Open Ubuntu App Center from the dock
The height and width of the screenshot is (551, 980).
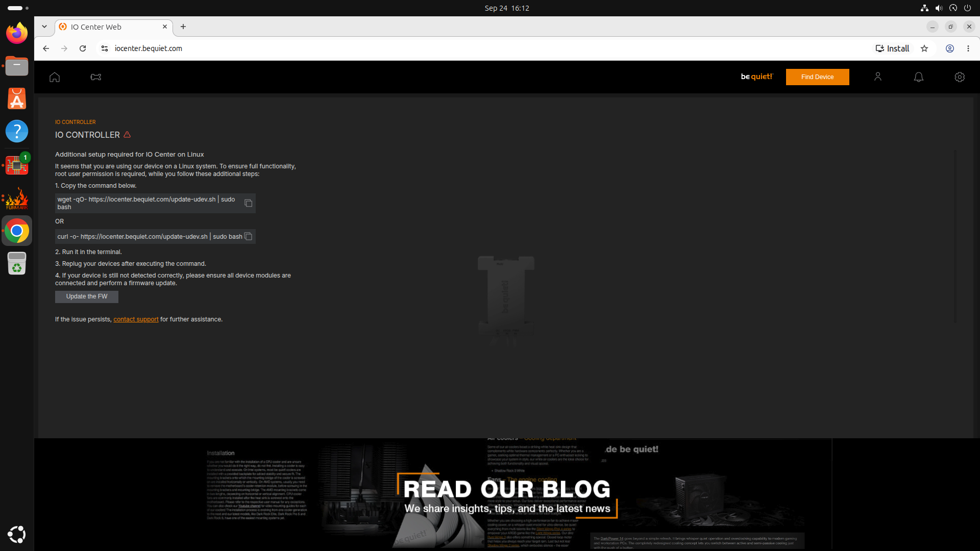point(17,98)
